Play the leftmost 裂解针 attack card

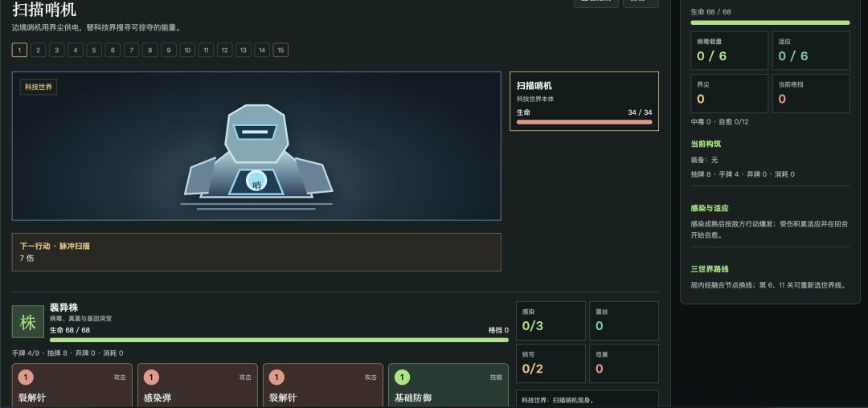pos(72,386)
